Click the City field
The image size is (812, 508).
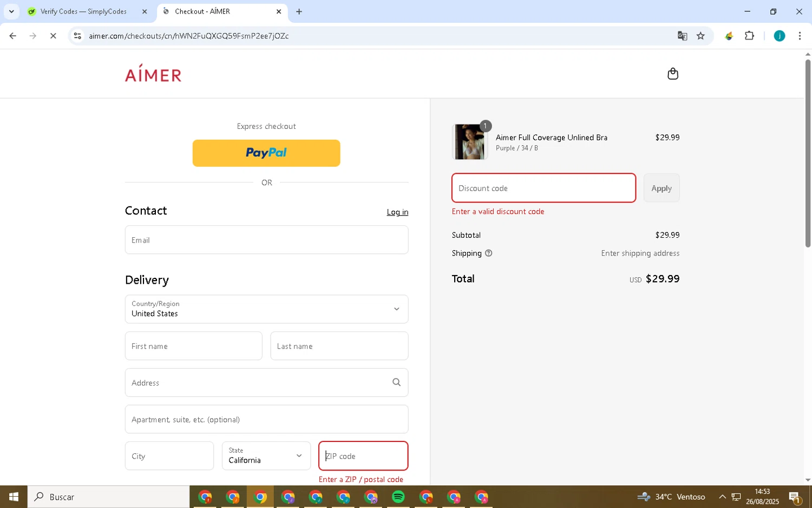click(169, 456)
